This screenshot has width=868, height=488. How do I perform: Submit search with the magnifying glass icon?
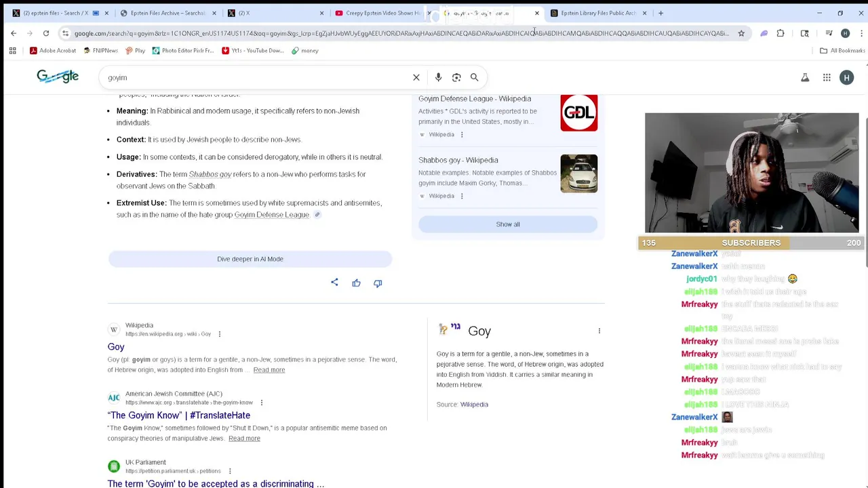(x=475, y=77)
